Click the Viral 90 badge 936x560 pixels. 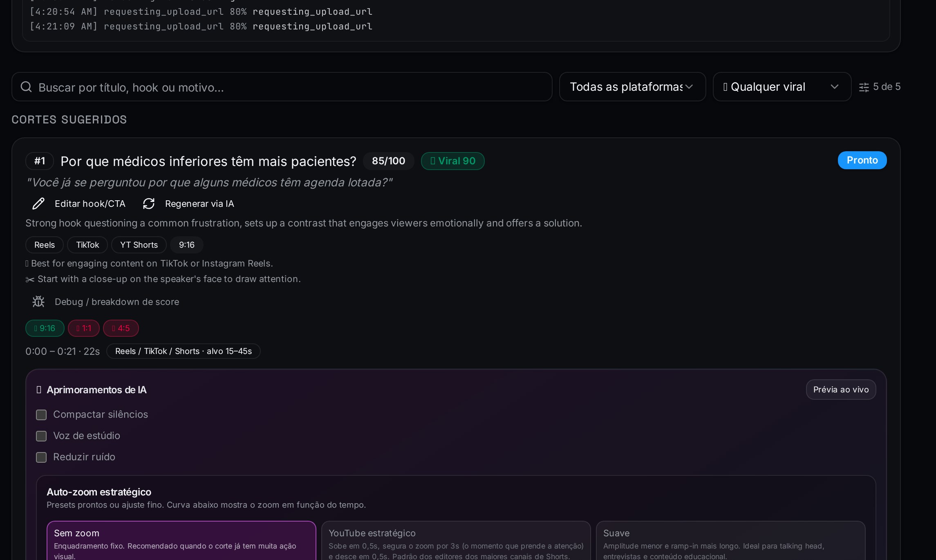453,161
